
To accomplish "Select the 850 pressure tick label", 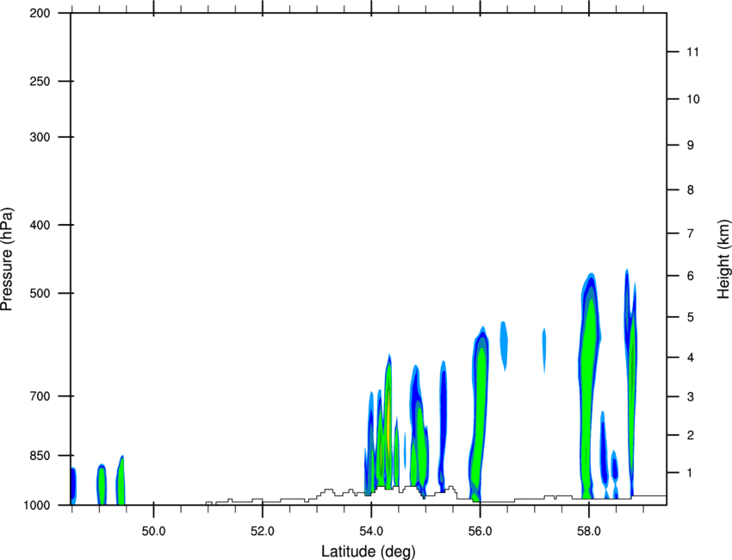I will [x=40, y=456].
